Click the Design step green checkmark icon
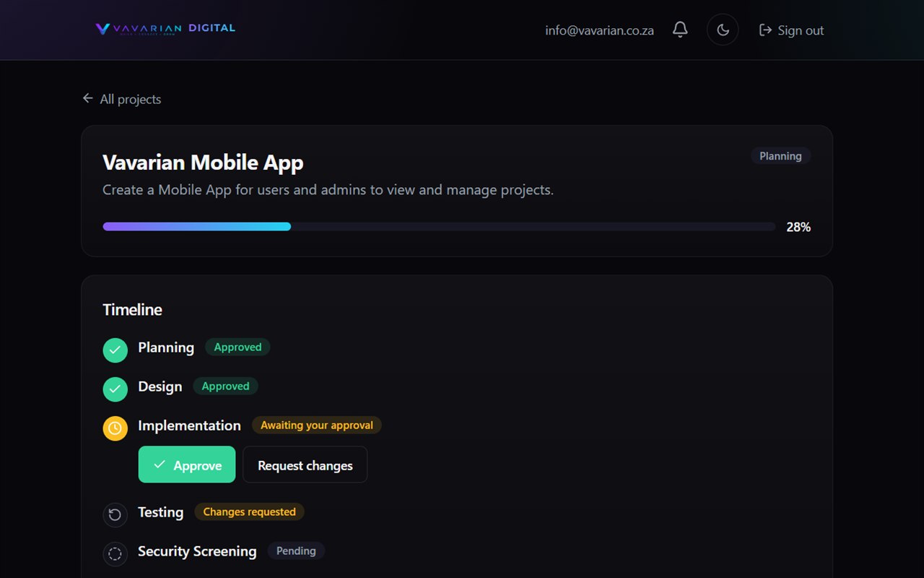Screen dimensions: 924x578 pos(115,389)
